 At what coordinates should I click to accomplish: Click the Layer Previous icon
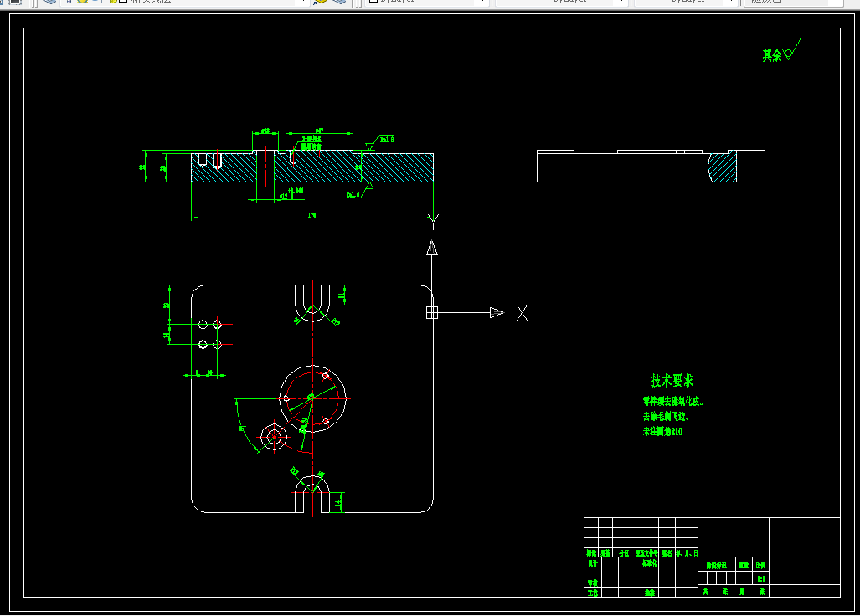339,1
